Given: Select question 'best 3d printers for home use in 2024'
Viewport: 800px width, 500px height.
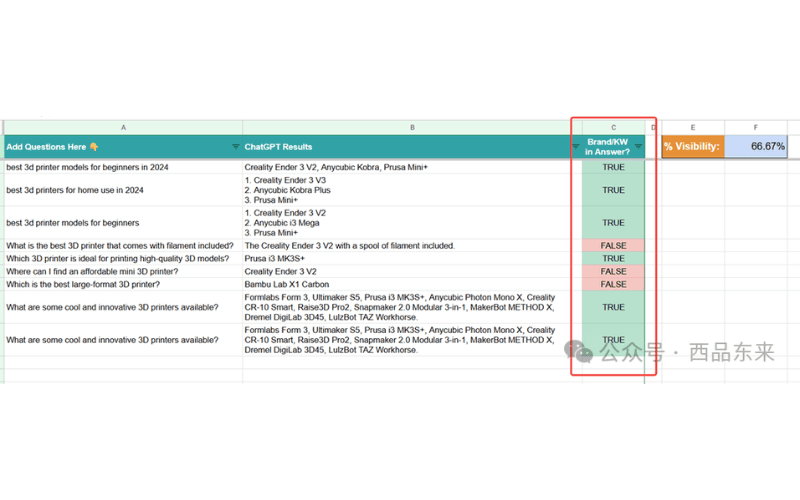Looking at the screenshot, I should click(123, 190).
